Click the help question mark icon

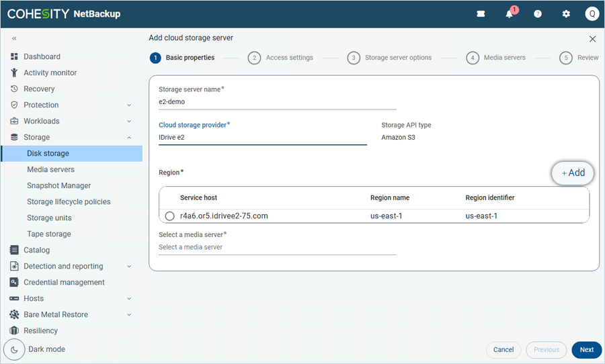point(538,14)
